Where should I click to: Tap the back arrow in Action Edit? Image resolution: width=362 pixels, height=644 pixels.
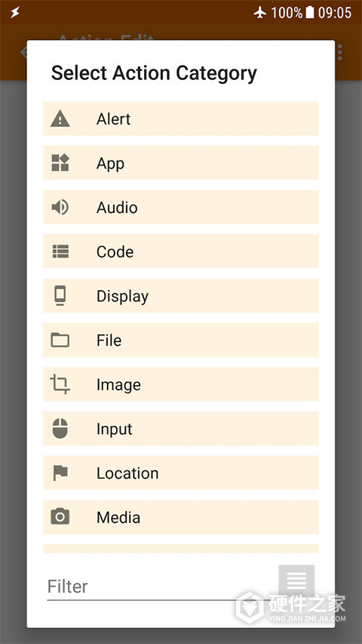pyautogui.click(x=24, y=52)
